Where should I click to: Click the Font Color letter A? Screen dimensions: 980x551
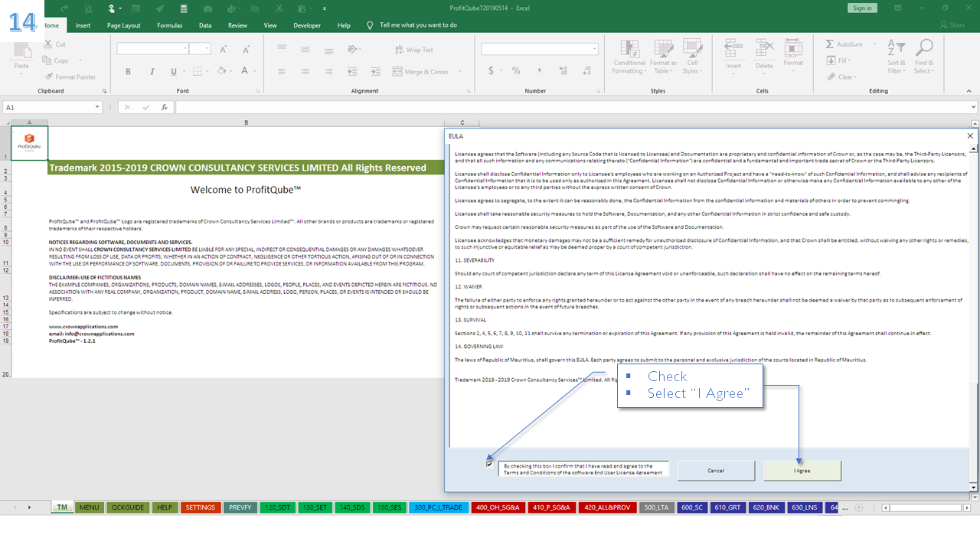click(x=244, y=71)
